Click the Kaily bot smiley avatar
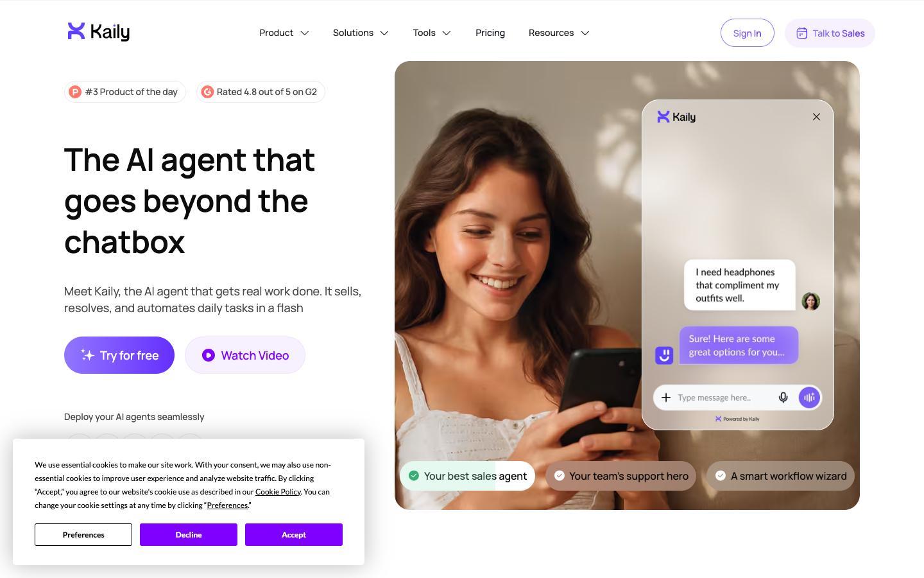 (x=664, y=355)
